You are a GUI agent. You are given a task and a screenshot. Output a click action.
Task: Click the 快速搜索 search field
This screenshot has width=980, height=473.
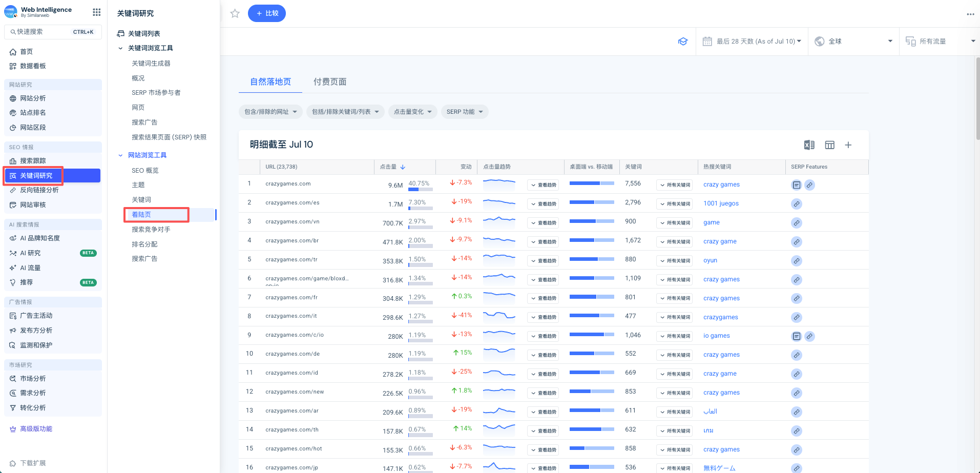click(x=53, y=32)
